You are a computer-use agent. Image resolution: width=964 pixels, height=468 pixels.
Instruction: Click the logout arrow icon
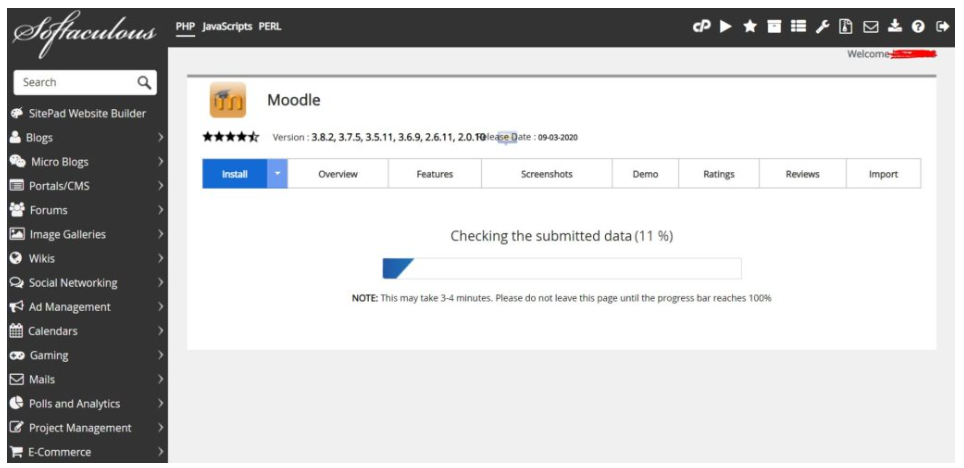(942, 26)
